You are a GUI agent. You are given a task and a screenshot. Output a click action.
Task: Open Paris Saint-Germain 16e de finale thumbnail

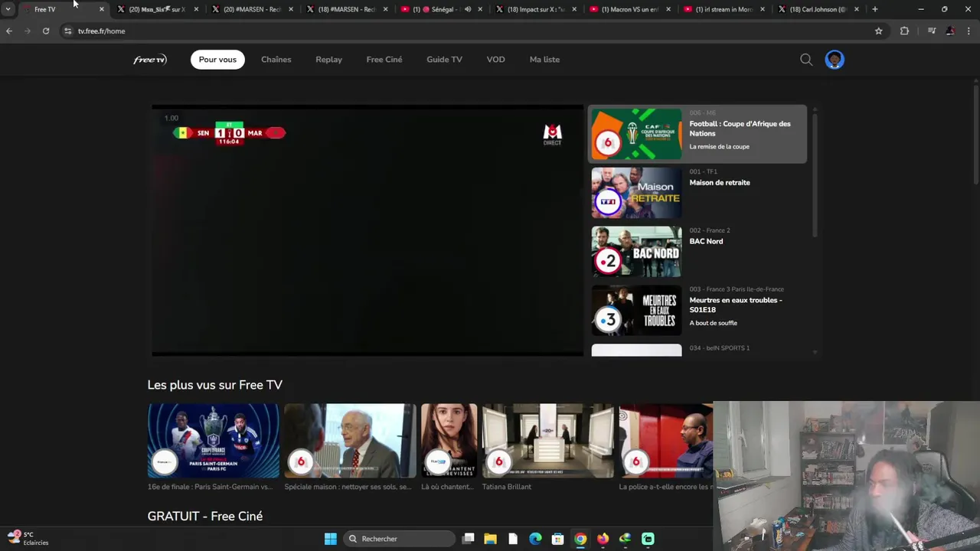[214, 441]
